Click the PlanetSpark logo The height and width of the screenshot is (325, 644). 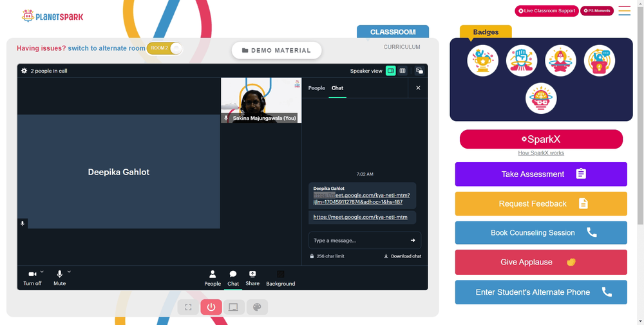tap(53, 16)
